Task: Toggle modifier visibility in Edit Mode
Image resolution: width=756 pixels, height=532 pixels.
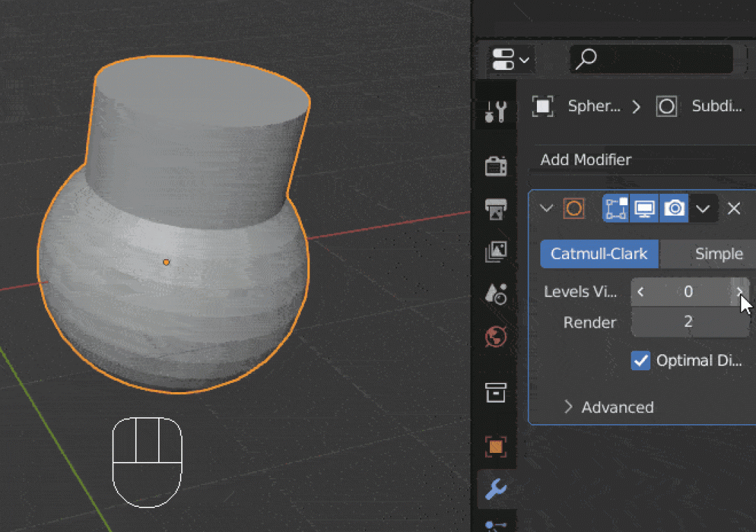Action: (615, 208)
